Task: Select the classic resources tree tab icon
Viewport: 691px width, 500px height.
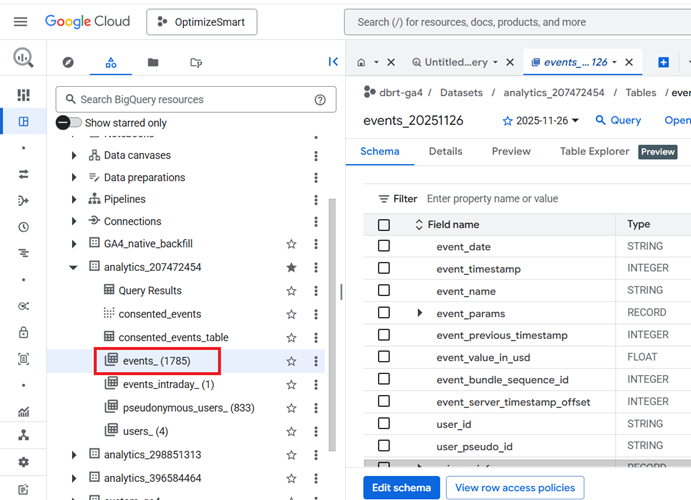Action: [111, 63]
